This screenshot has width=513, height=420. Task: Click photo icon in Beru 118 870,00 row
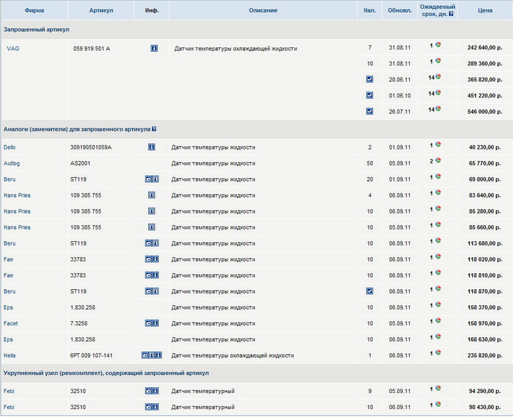(x=149, y=292)
